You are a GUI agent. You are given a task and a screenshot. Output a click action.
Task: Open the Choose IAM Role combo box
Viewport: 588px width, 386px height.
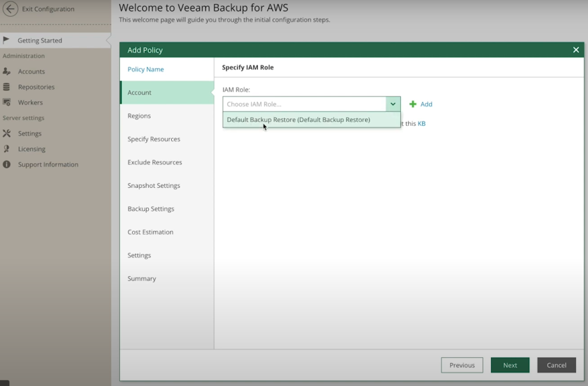pyautogui.click(x=300, y=103)
